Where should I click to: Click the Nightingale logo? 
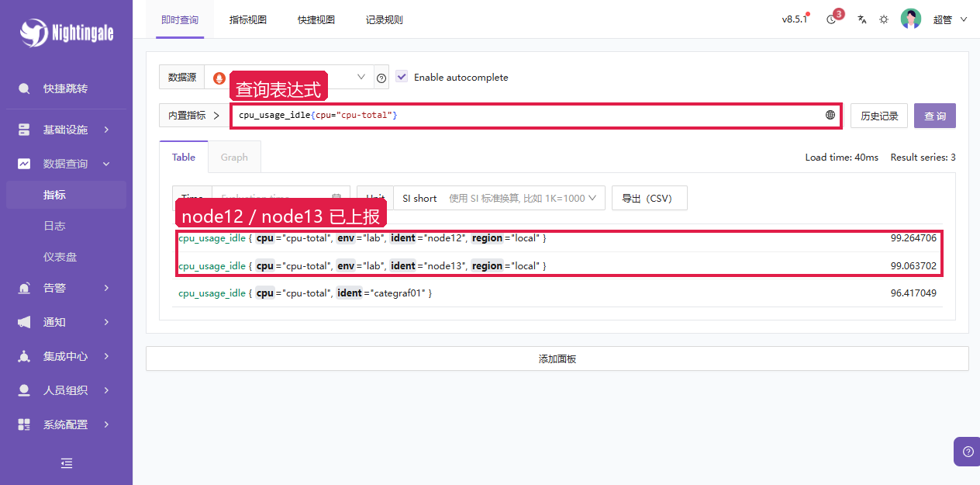click(67, 33)
